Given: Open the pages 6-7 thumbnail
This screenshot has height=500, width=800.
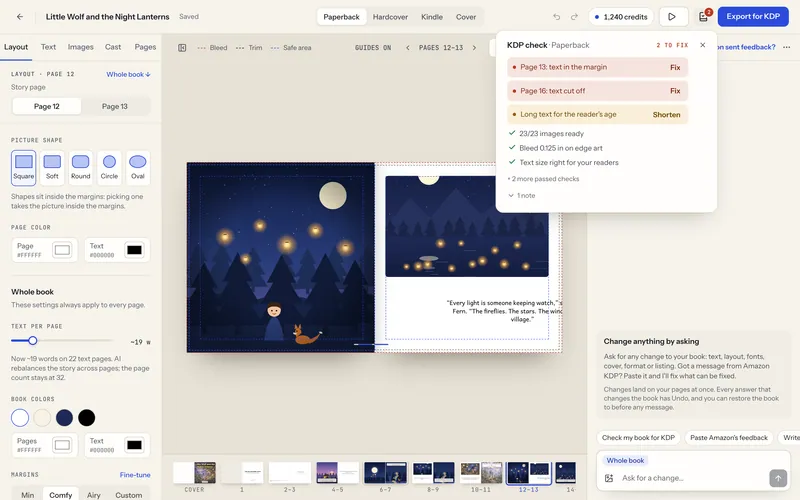Looking at the screenshot, I should (385, 473).
